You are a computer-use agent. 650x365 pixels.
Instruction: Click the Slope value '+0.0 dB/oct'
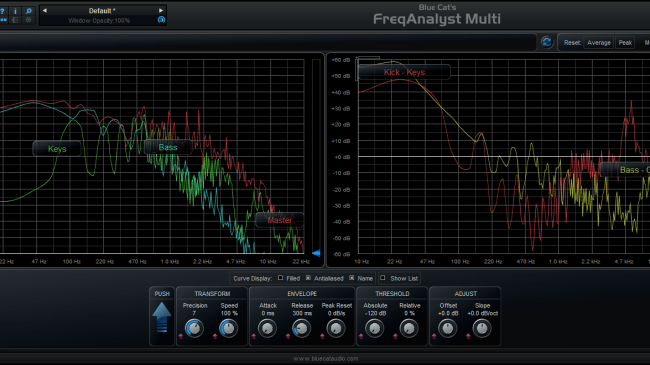tap(483, 313)
